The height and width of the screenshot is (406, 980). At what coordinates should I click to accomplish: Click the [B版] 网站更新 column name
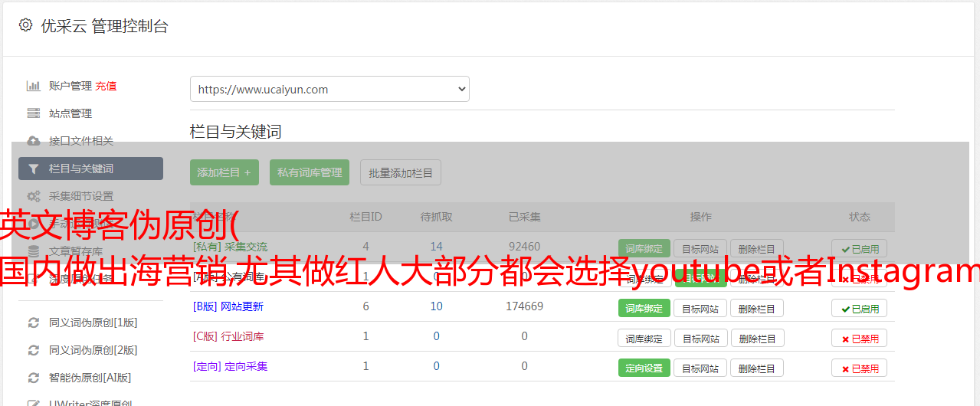pos(228,306)
